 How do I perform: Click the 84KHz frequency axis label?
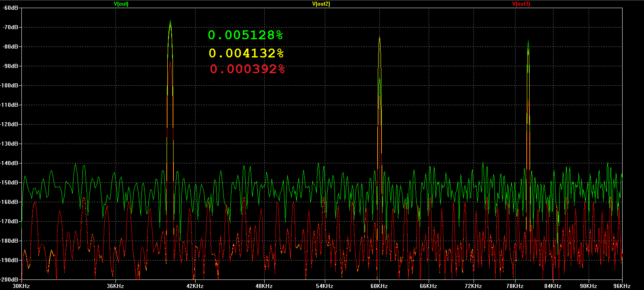coord(553,286)
